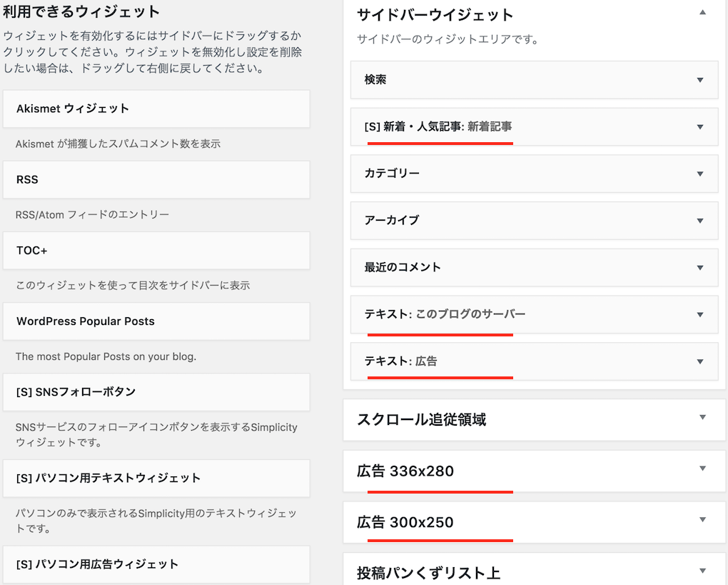728x585 pixels.
Task: Click the [S] パソコン用テキストウィジェット widget
Action: pyautogui.click(x=156, y=478)
